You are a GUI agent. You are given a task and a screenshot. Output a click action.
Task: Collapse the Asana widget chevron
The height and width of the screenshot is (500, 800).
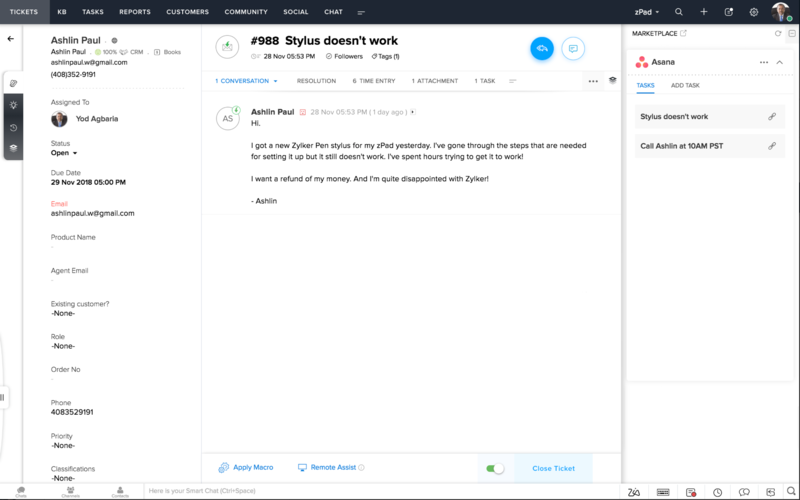tap(780, 62)
